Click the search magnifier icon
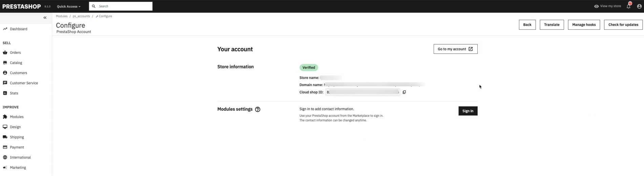The height and width of the screenshot is (176, 644). coord(94,6)
